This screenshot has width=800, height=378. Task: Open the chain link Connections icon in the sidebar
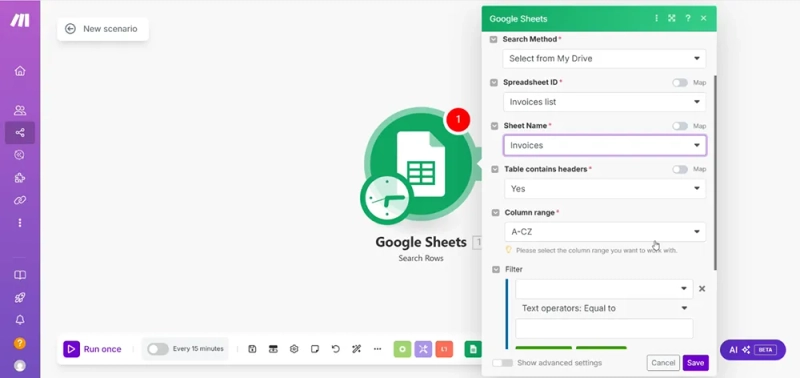point(20,200)
